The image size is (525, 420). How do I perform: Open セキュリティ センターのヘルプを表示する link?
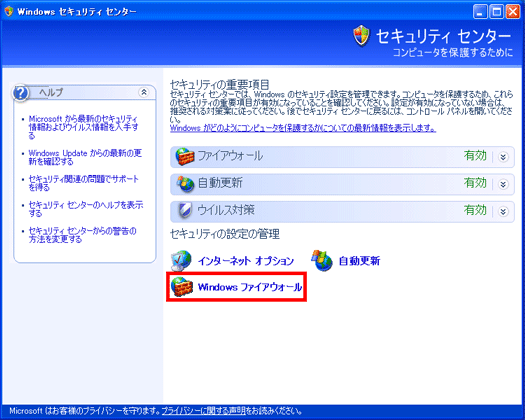click(x=86, y=209)
